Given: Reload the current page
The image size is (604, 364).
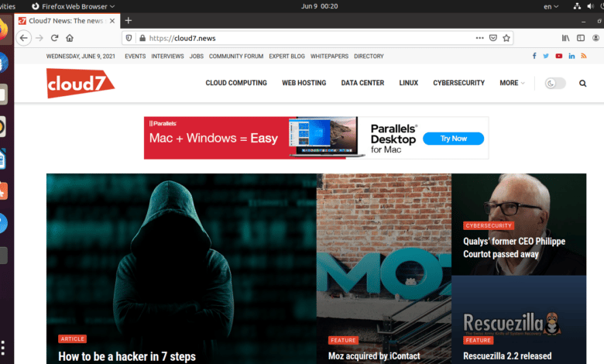Looking at the screenshot, I should 54,38.
